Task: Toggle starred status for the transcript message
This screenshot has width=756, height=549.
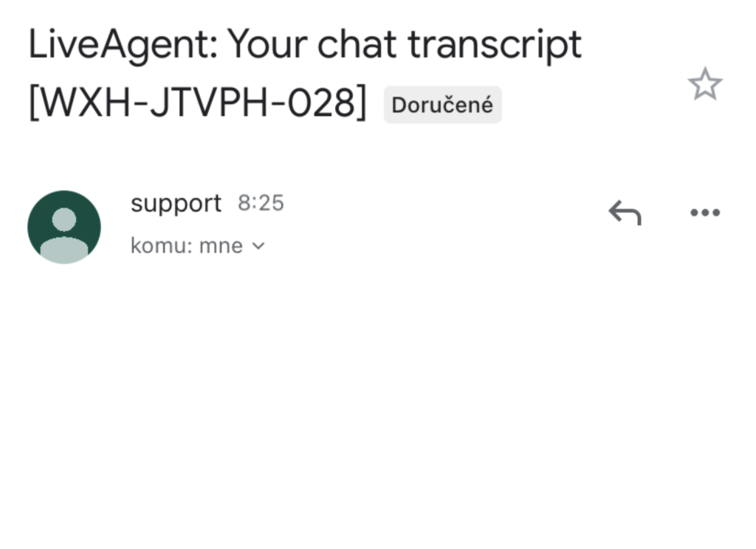Action: pyautogui.click(x=705, y=84)
